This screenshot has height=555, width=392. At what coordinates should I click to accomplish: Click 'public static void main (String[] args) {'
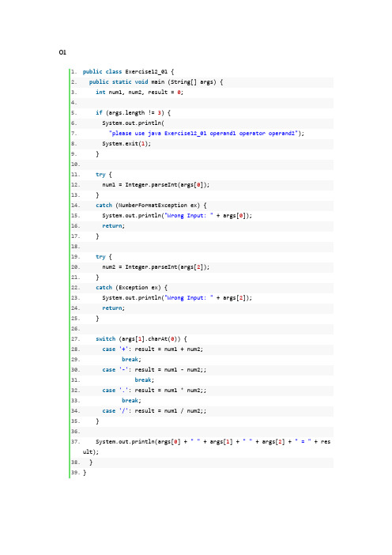tap(156, 81)
